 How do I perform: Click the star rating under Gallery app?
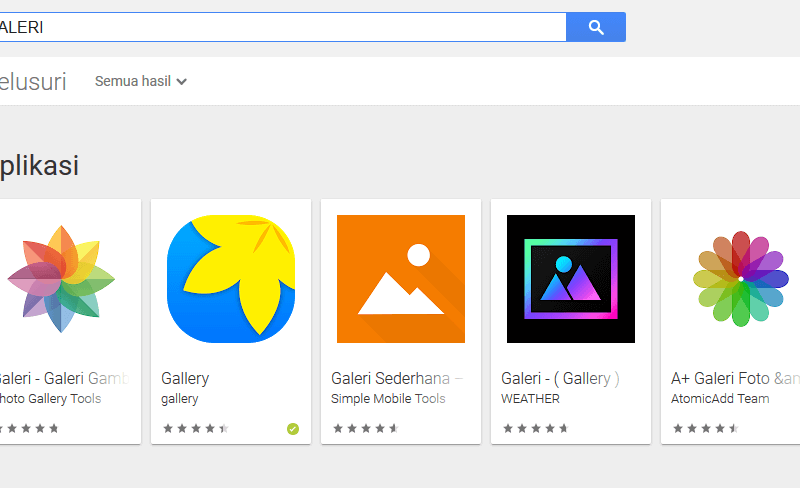(195, 428)
